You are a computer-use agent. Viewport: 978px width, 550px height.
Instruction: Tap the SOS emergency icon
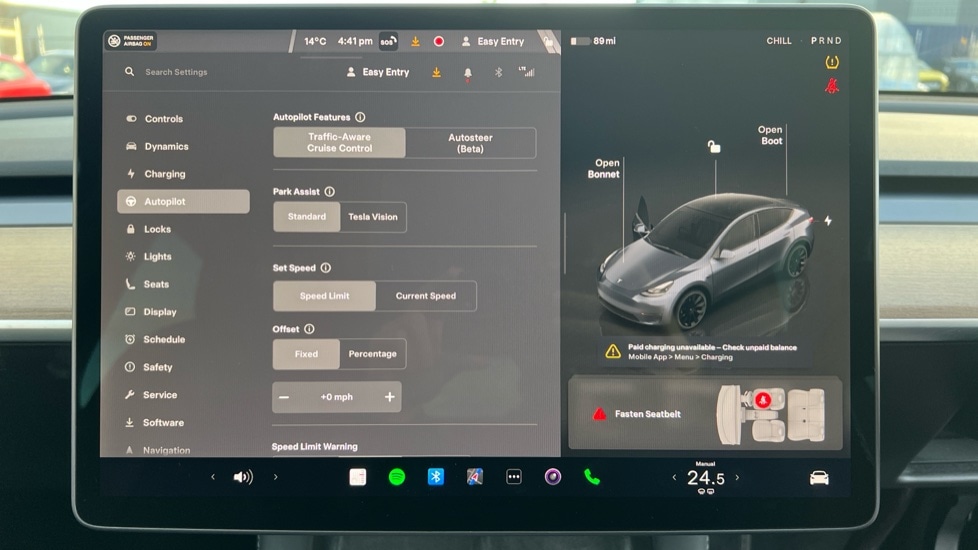click(x=388, y=42)
